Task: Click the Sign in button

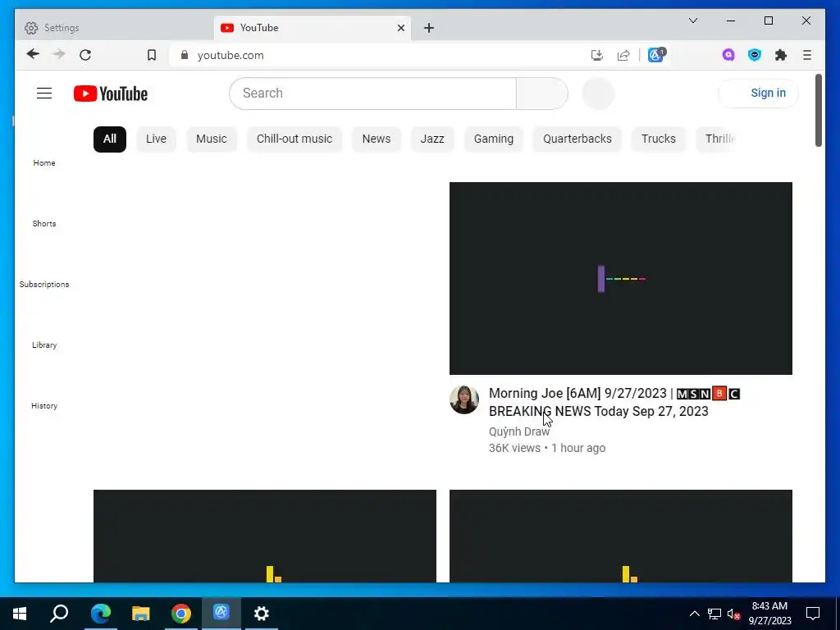Action: pos(758,94)
